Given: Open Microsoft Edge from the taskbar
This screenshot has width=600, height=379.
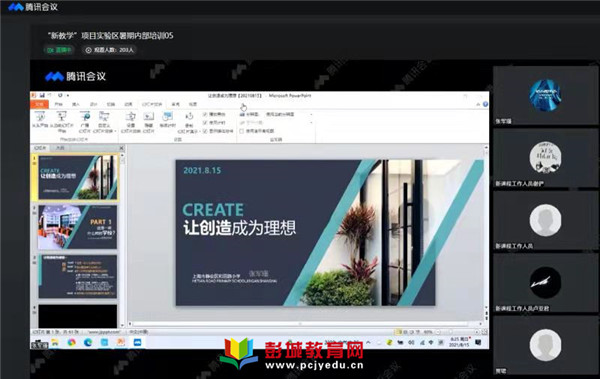Looking at the screenshot, I should tap(88, 342).
